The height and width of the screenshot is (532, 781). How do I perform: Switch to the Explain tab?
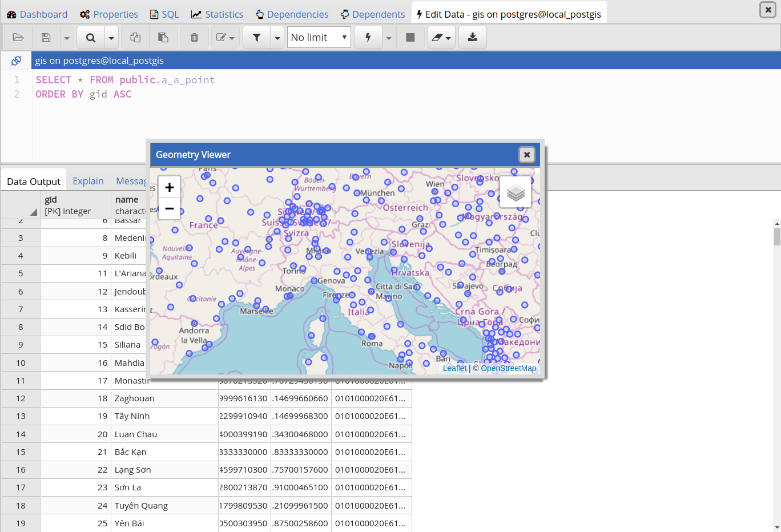pyautogui.click(x=88, y=181)
